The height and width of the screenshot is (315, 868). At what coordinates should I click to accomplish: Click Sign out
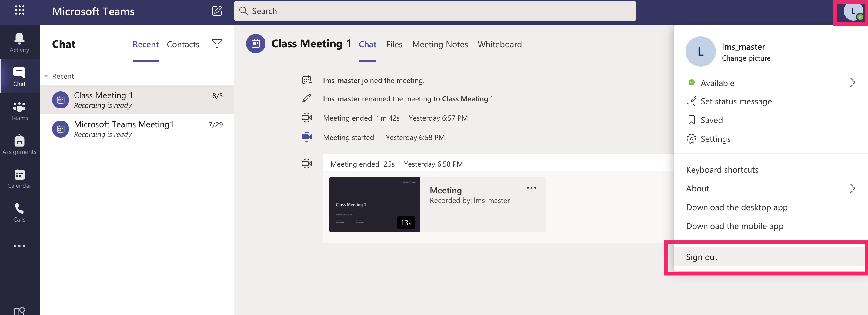769,257
